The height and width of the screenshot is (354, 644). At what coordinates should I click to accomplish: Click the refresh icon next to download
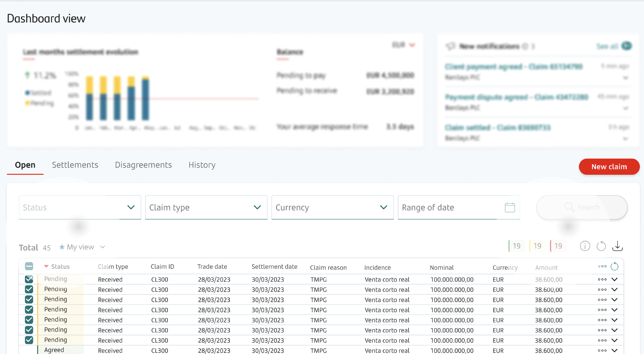(x=601, y=246)
